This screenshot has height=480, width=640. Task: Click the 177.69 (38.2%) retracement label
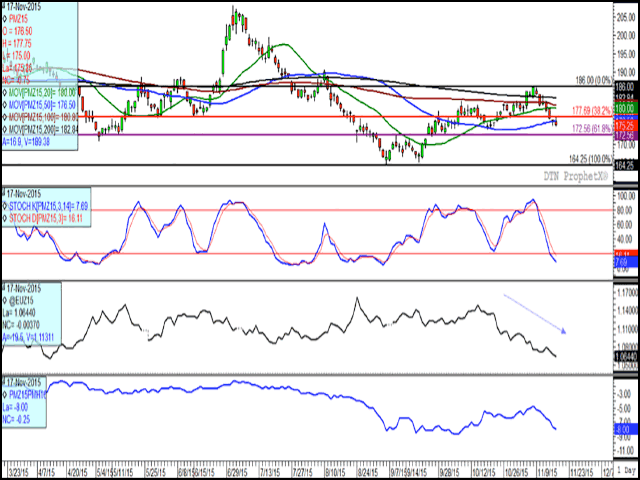[594, 110]
